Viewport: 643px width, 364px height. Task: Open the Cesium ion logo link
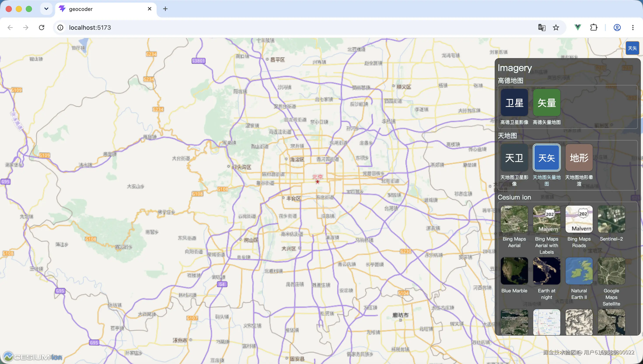pyautogui.click(x=33, y=357)
